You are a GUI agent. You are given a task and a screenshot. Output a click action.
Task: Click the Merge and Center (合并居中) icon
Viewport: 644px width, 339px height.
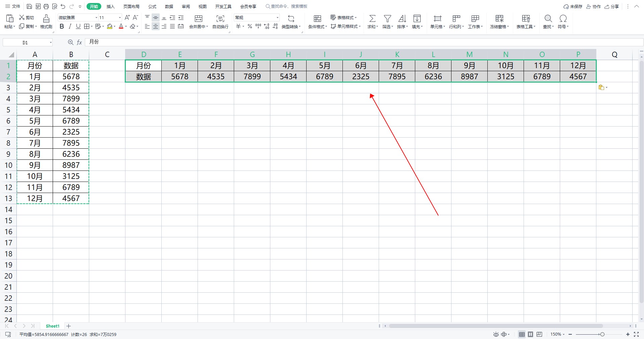click(x=199, y=18)
